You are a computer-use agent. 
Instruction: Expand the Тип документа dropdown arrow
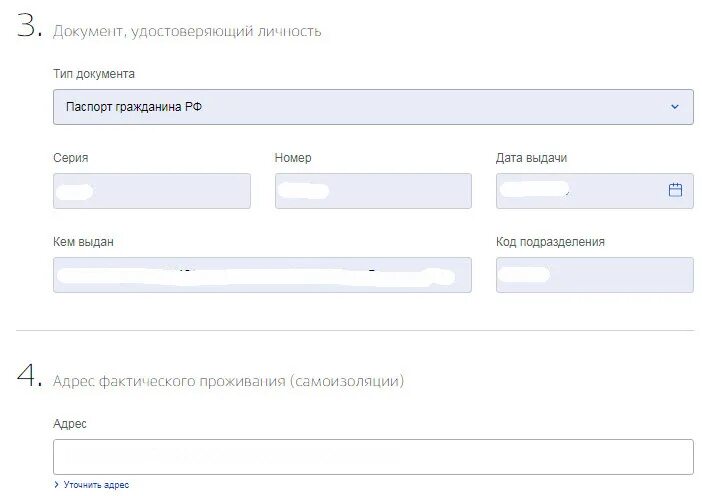pyautogui.click(x=675, y=107)
